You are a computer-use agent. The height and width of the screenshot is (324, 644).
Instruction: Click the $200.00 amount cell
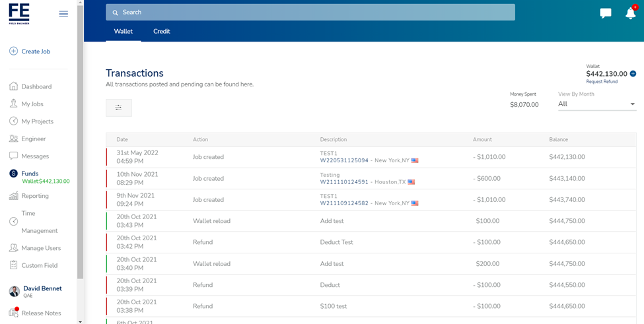coord(487,264)
